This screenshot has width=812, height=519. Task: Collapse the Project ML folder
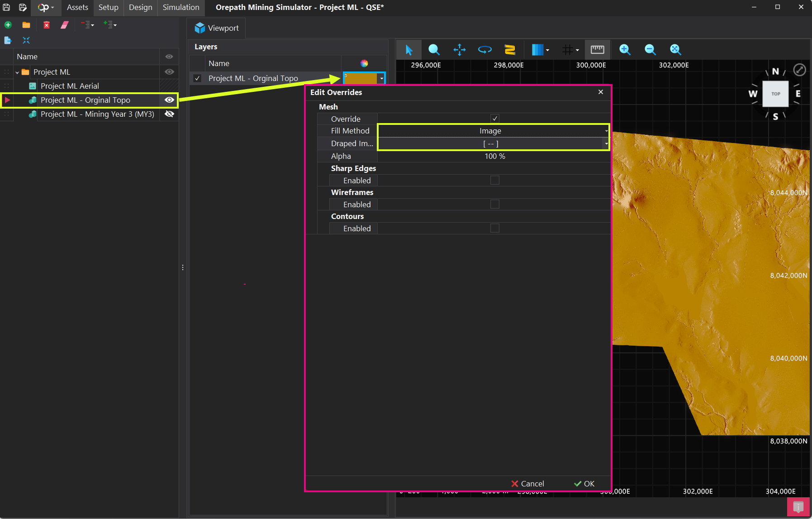click(x=17, y=72)
